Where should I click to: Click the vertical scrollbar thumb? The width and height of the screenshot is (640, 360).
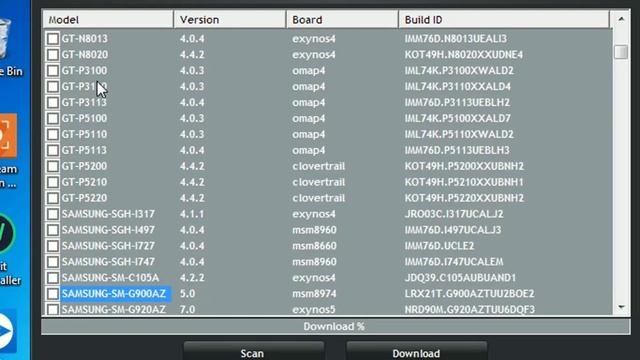[x=621, y=52]
